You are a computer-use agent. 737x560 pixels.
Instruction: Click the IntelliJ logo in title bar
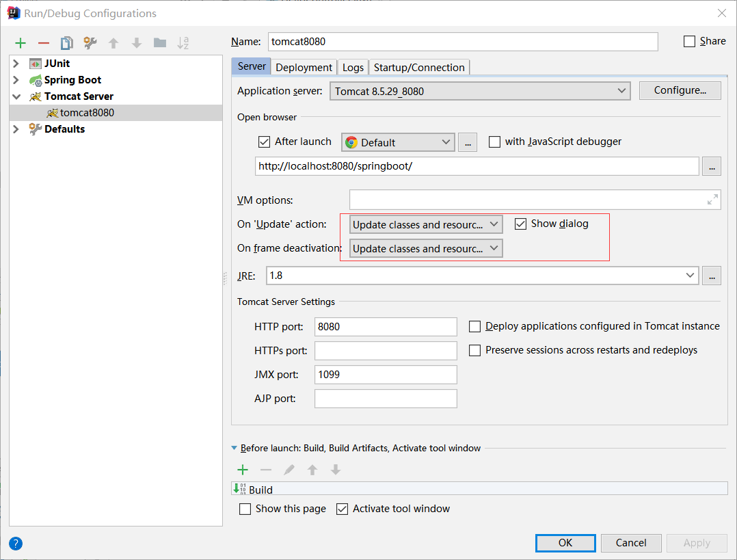14,13
